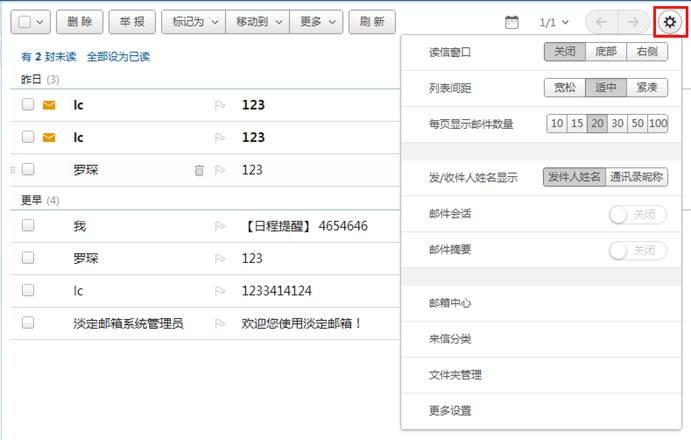Open the 更多 dropdown
This screenshot has width=691, height=440.
[x=316, y=22]
